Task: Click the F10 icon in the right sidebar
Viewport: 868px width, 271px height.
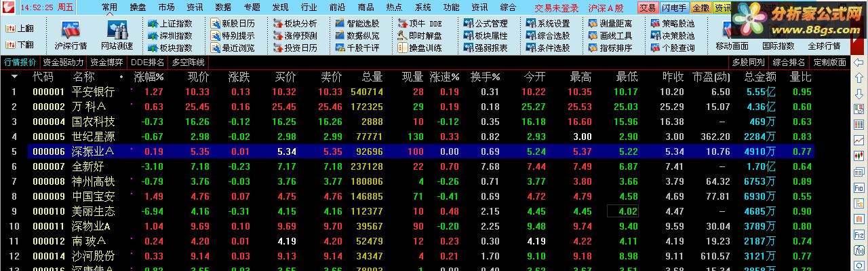Action: (859, 187)
